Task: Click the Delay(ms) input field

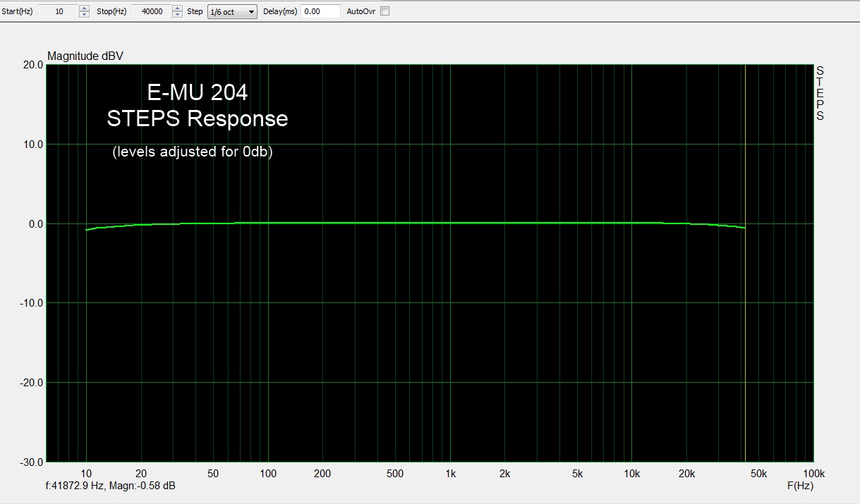Action: click(320, 11)
